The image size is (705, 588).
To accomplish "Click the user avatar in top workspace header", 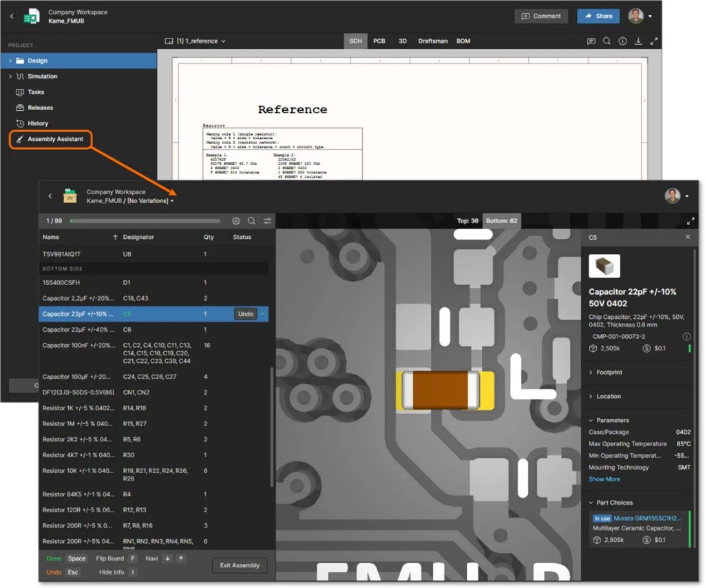I will (x=635, y=17).
